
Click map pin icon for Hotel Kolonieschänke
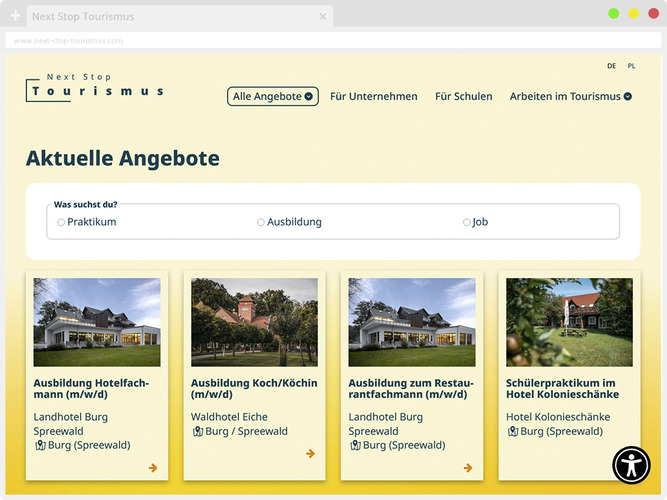pyautogui.click(x=513, y=432)
